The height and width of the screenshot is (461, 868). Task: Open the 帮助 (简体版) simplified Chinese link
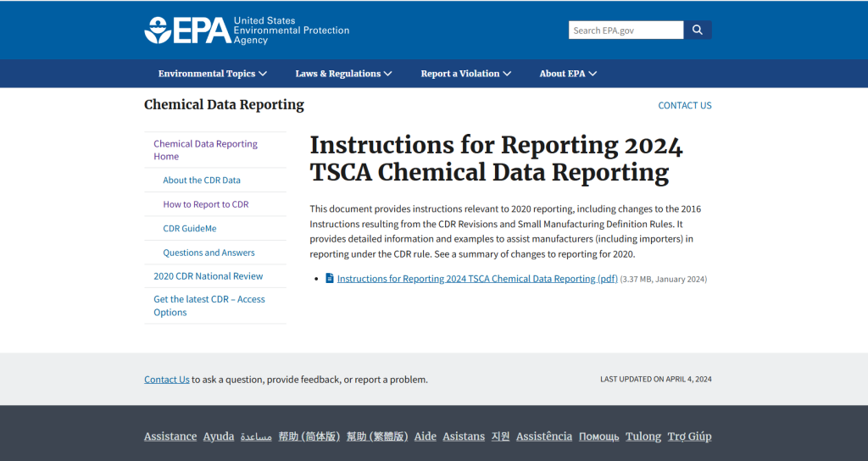tap(309, 436)
